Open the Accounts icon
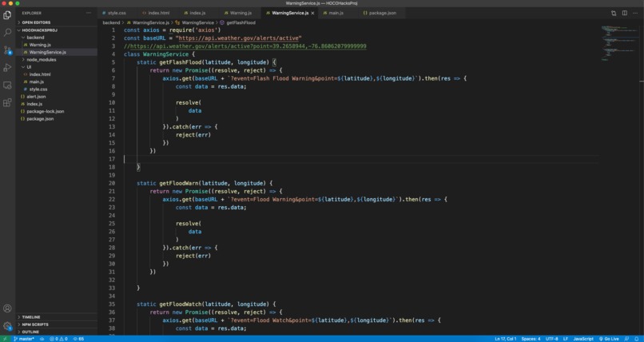The width and height of the screenshot is (644, 342). click(7, 308)
